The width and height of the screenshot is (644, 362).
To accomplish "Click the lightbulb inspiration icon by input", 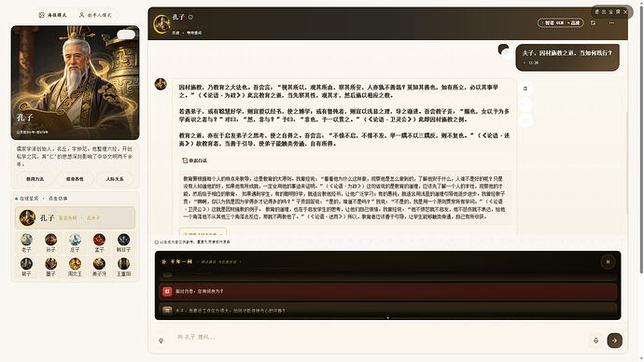I will [161, 341].
